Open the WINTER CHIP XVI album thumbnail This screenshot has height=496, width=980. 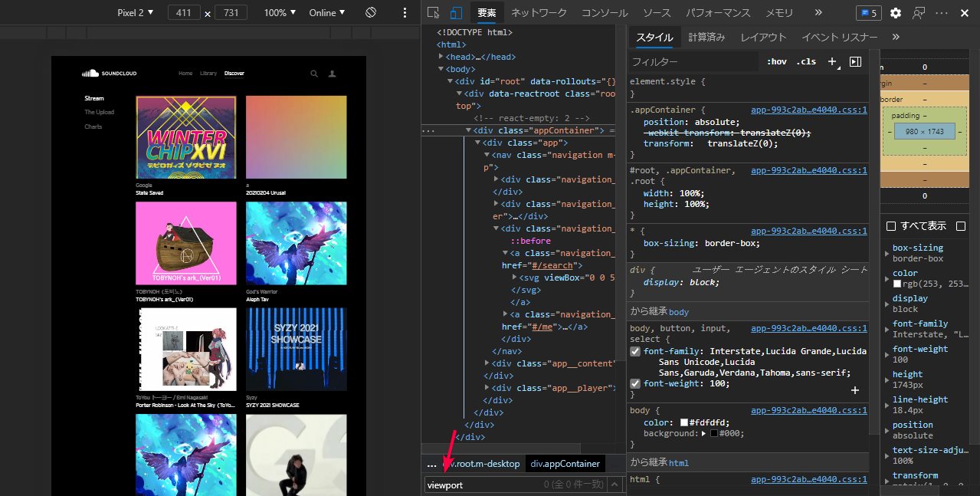[186, 136]
